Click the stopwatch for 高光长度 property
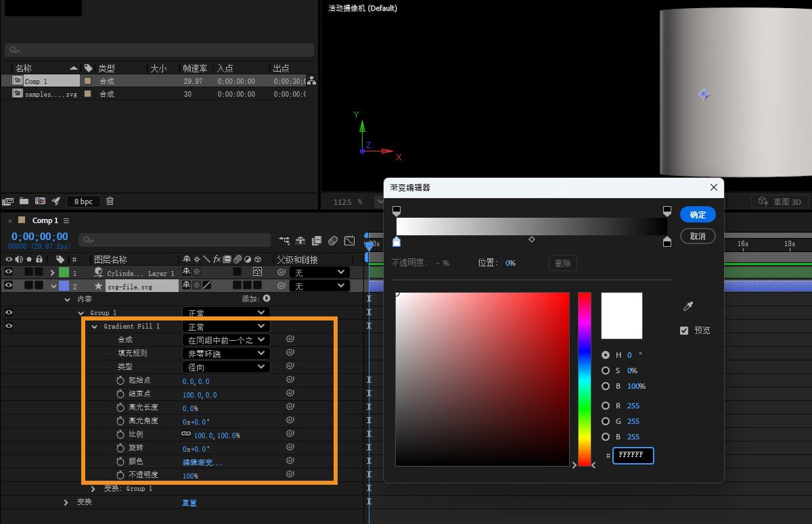Screen dimensions: 812x524 120,408
